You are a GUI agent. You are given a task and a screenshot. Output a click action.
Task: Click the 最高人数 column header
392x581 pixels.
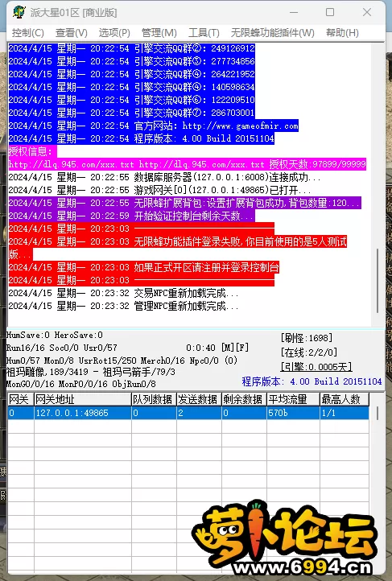pyautogui.click(x=345, y=399)
